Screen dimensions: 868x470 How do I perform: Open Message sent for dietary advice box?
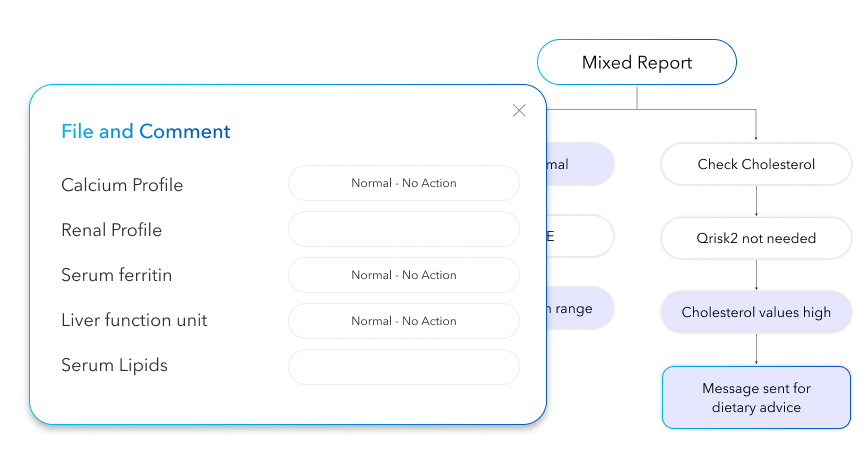click(756, 397)
